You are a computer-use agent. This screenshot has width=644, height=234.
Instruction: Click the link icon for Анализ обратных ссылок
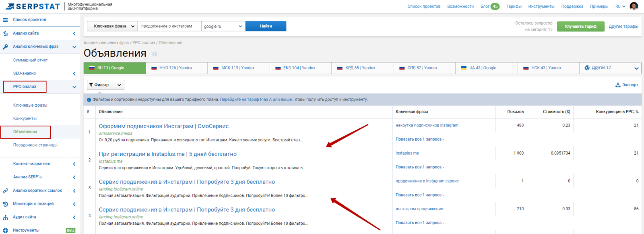click(5, 191)
